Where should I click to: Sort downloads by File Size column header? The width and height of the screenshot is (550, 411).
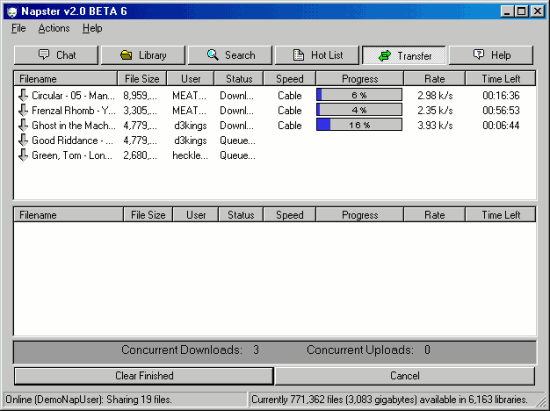142,79
